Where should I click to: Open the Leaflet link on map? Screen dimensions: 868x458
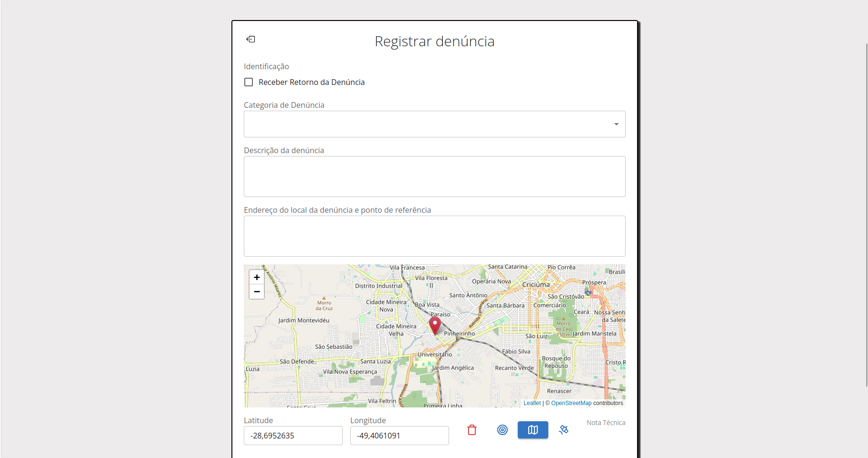point(532,403)
